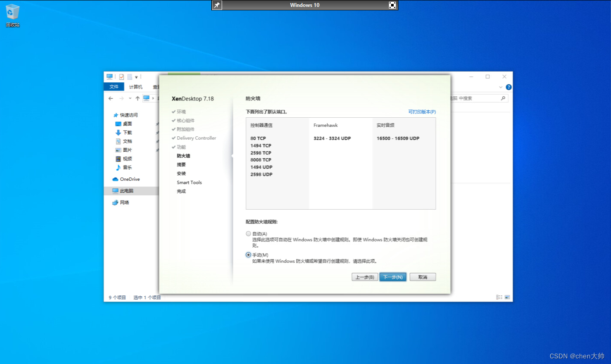Click the search magnifier icon in Explorer
The height and width of the screenshot is (364, 611).
click(x=503, y=98)
